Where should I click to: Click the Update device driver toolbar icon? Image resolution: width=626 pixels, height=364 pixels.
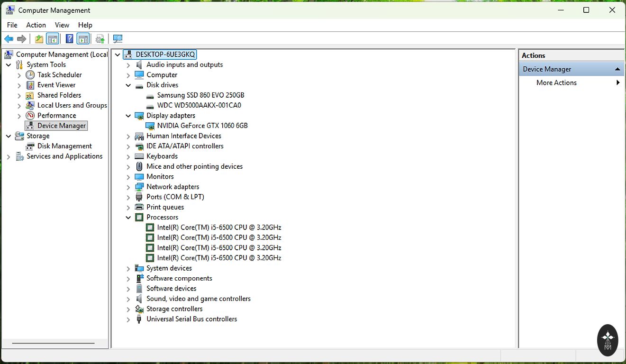[100, 39]
